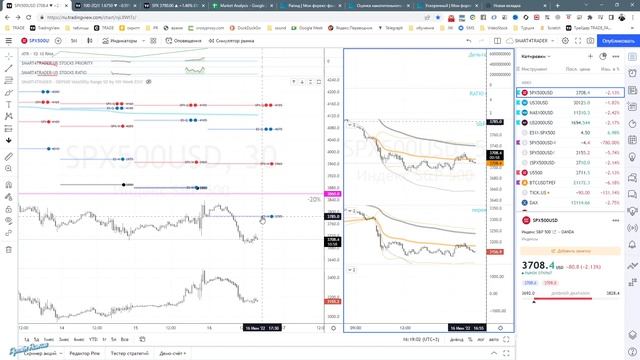This screenshot has width=640, height=360.
Task: Open SPX500USD details more options ellipsis
Action: click(x=615, y=220)
